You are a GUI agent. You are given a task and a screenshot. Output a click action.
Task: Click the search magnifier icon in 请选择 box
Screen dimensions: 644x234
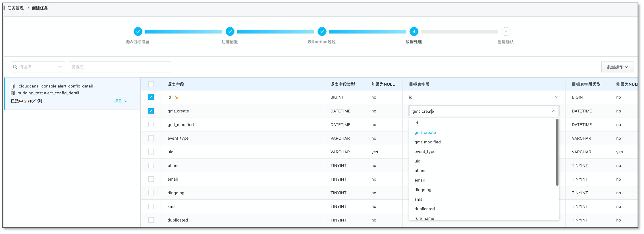15,67
